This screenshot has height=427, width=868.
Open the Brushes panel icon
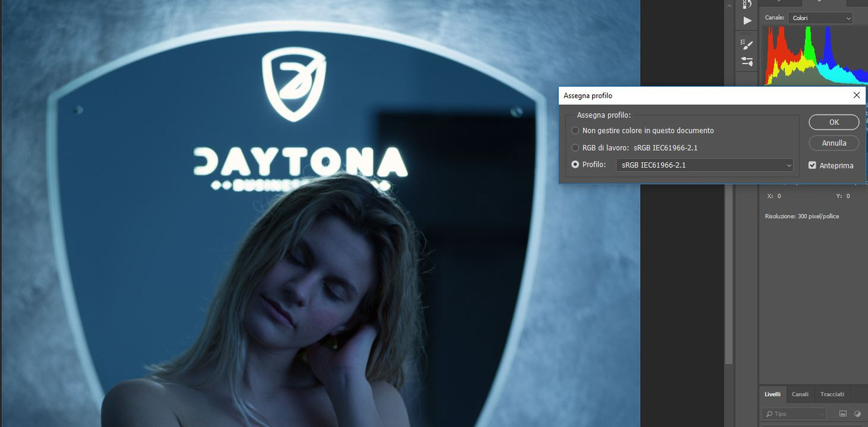[x=747, y=61]
